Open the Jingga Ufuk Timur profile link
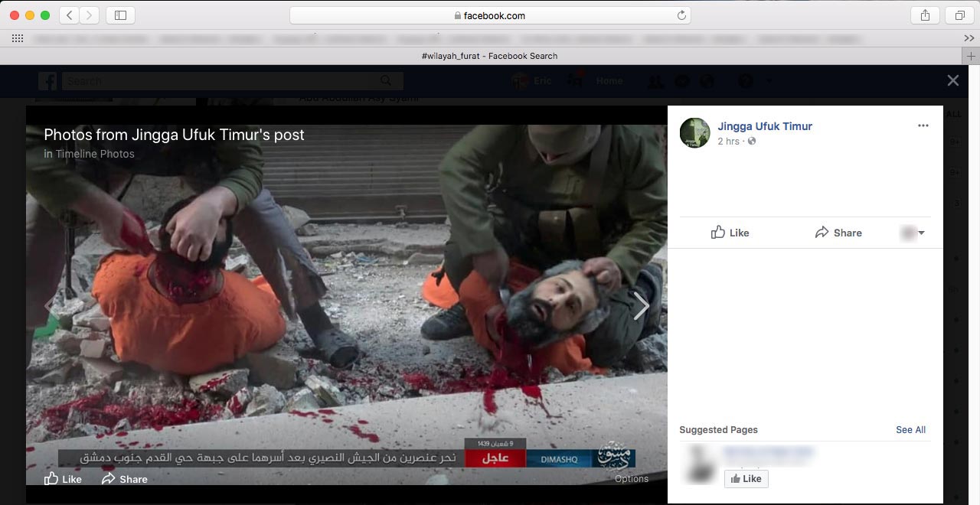This screenshot has width=980, height=505. (764, 126)
